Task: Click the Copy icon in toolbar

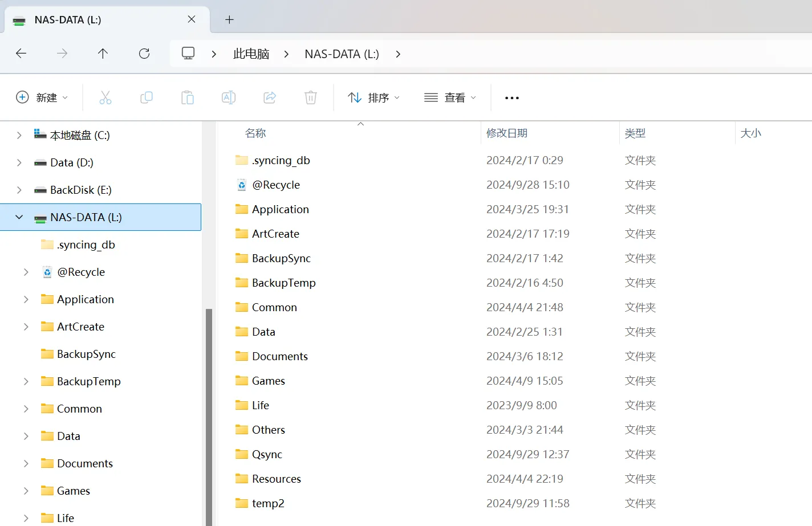Action: pyautogui.click(x=147, y=98)
